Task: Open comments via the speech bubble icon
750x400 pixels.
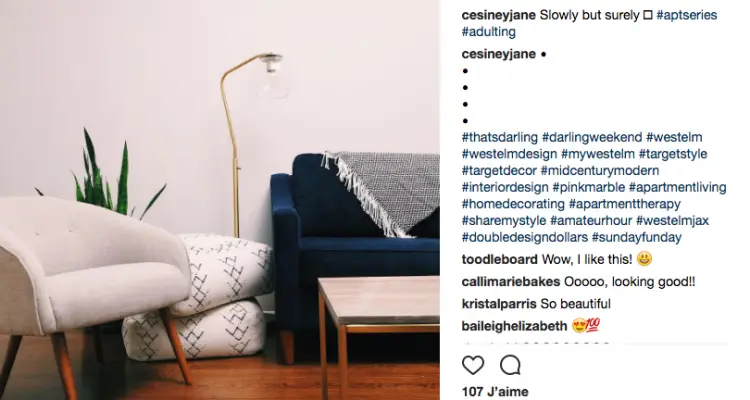Action: [x=510, y=366]
